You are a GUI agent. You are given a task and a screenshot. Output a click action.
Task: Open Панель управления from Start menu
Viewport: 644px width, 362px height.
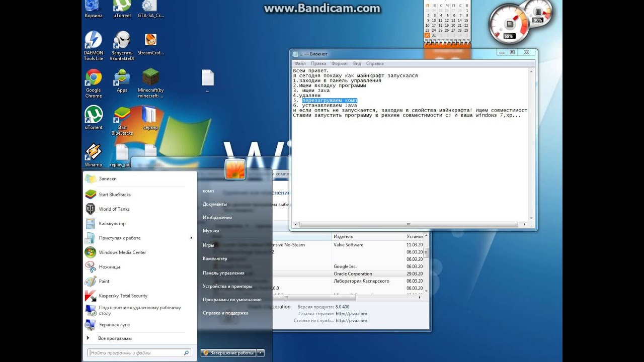223,273
